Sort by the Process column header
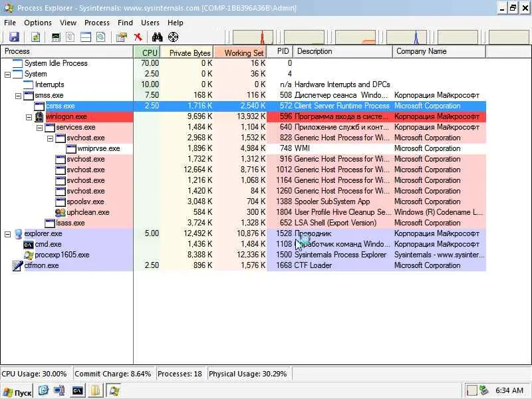Screen dimensions: 532x399 coord(67,52)
